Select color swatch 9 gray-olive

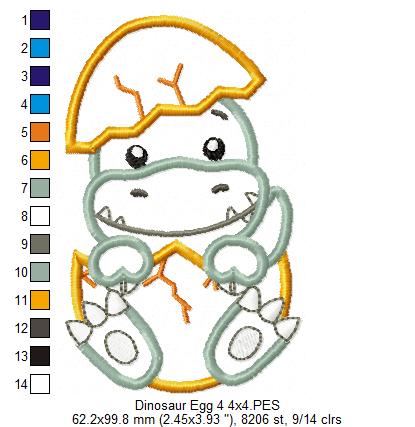click(40, 244)
